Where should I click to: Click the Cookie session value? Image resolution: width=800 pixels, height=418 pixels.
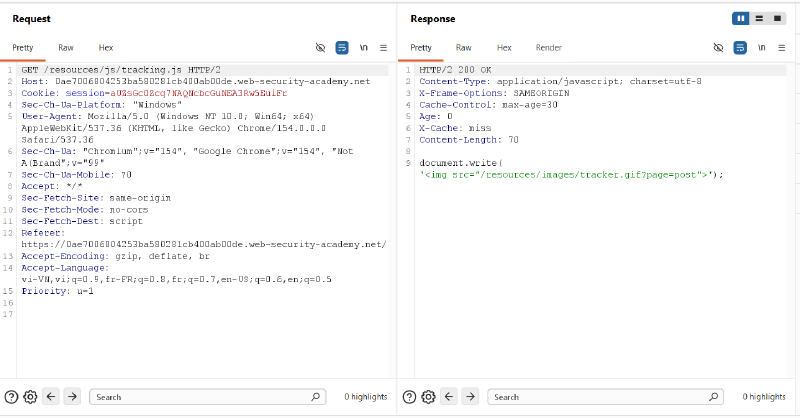[x=198, y=93]
